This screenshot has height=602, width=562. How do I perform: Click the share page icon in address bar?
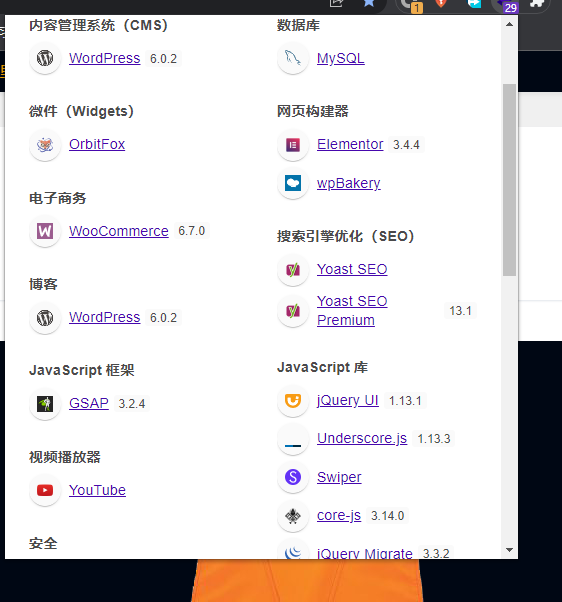[x=336, y=3]
